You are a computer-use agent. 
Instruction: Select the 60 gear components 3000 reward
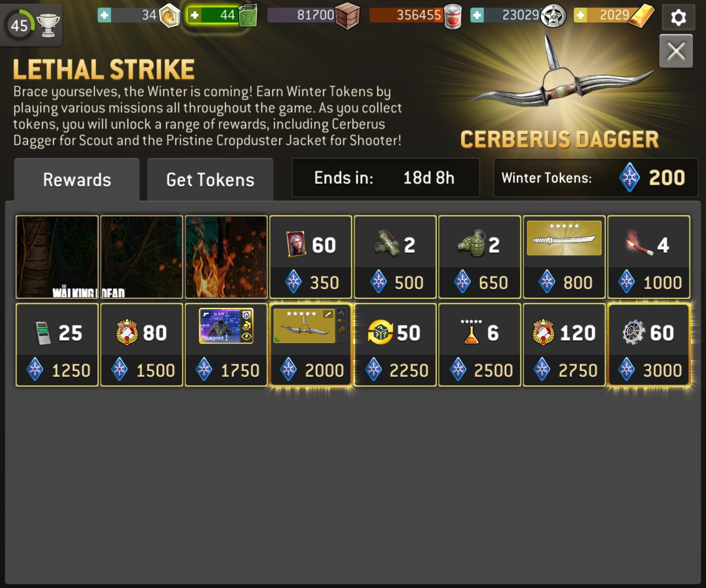coord(649,345)
